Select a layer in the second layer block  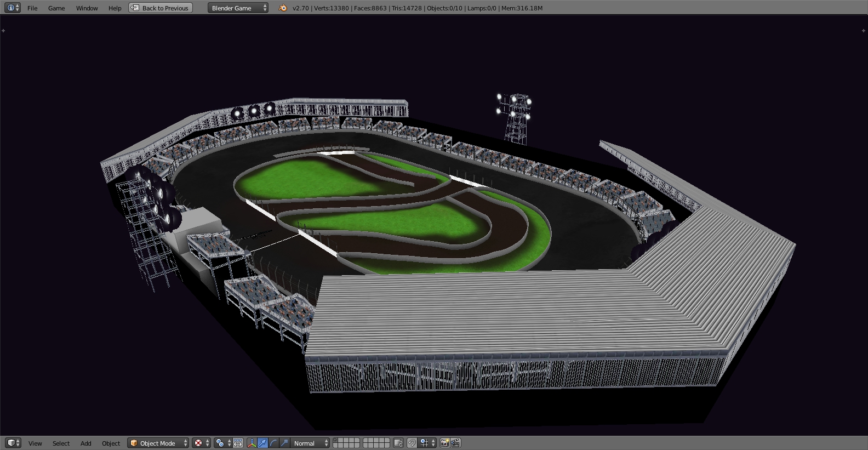point(376,443)
